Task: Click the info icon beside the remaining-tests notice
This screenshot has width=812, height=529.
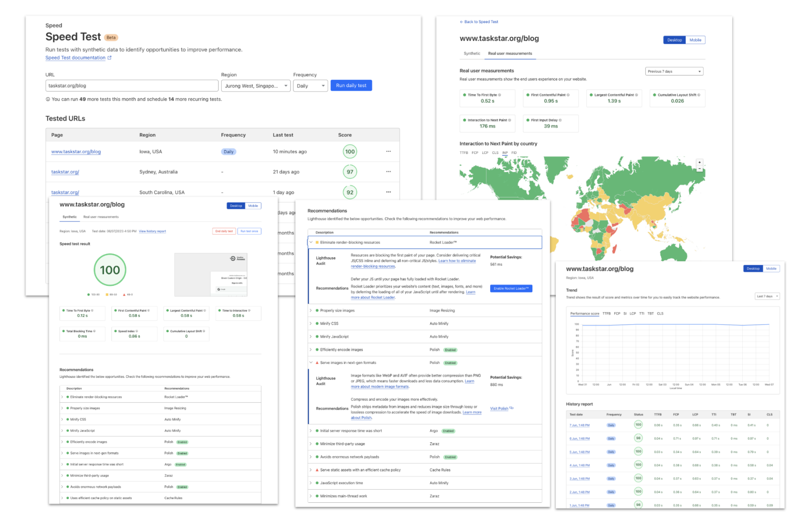Action: [47, 99]
